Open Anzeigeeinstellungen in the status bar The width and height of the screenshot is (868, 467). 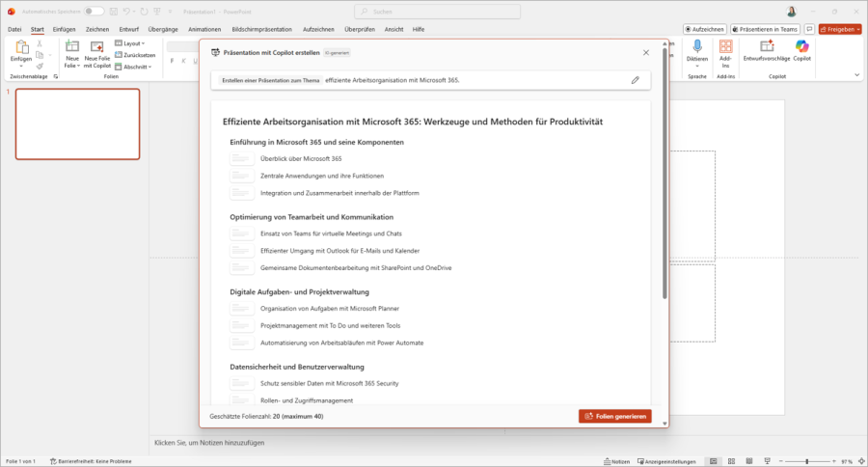[666, 461]
